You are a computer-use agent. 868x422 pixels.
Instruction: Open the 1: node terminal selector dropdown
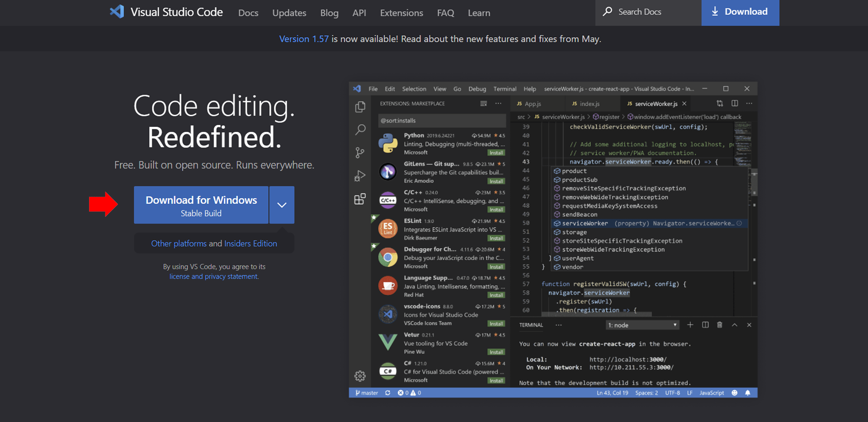point(643,325)
